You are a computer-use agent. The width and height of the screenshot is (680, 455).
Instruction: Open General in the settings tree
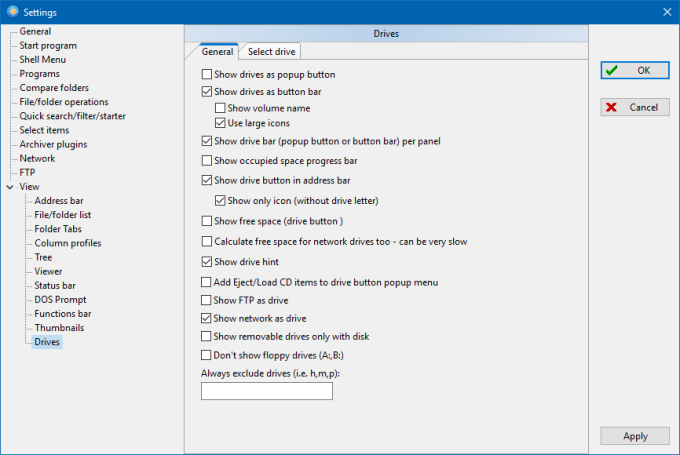coord(35,31)
